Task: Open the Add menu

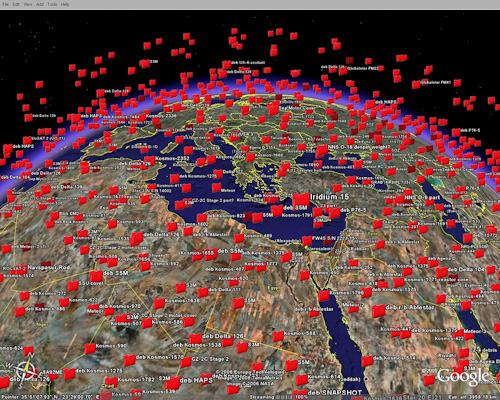Action: coord(40,4)
